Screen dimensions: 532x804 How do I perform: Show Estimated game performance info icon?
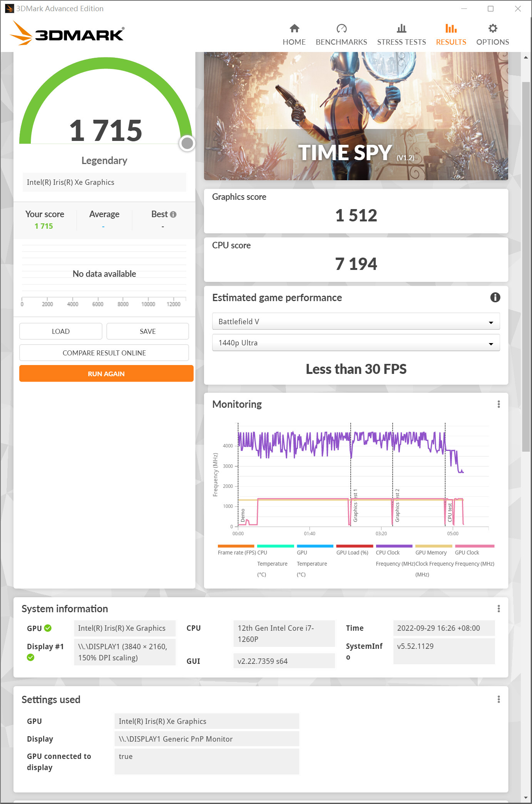point(495,297)
